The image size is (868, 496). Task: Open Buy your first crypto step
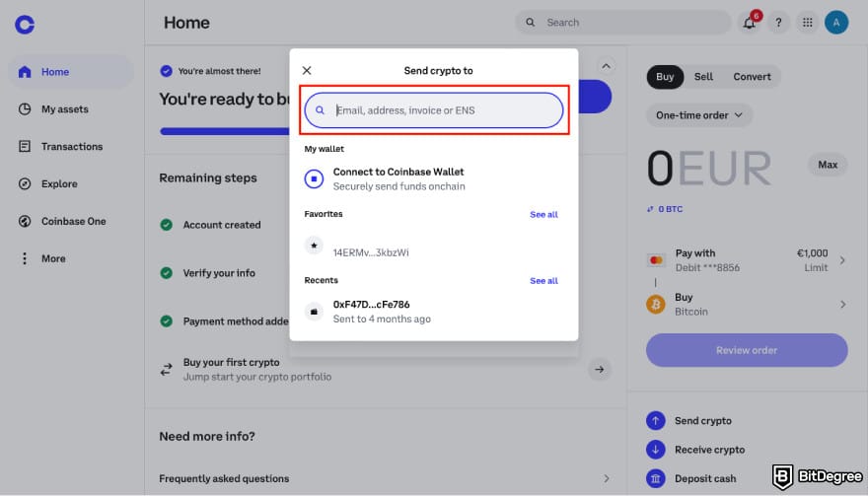tap(385, 369)
